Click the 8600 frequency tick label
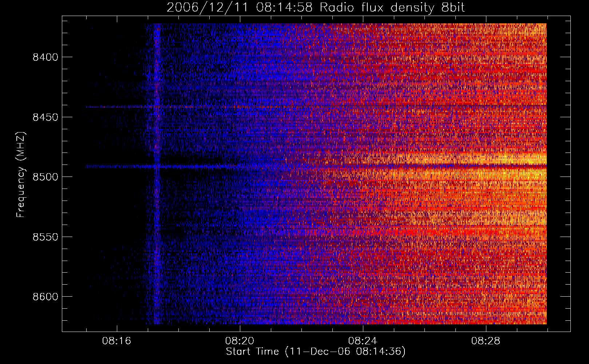The width and height of the screenshot is (589, 364). 46,297
